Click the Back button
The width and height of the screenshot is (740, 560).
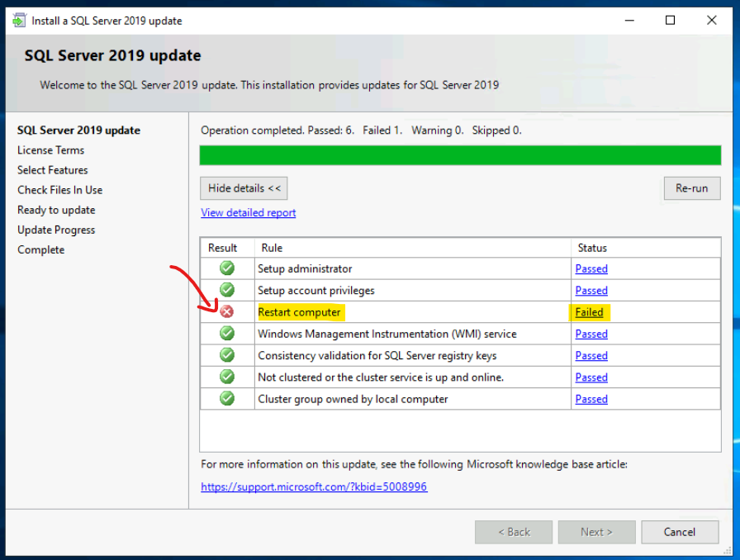(x=514, y=532)
